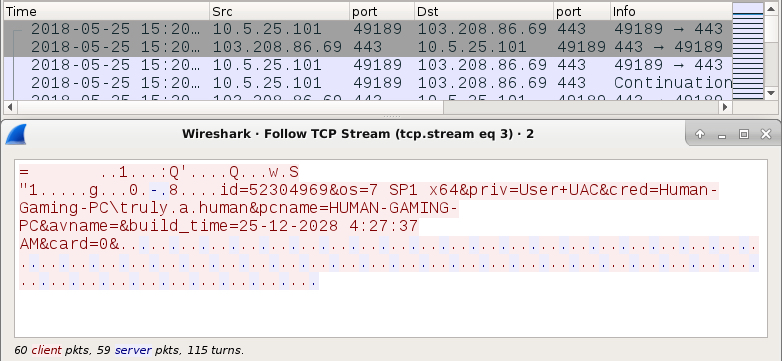Click the Info column header
Viewport: 782px width, 361px height.
pyautogui.click(x=671, y=11)
